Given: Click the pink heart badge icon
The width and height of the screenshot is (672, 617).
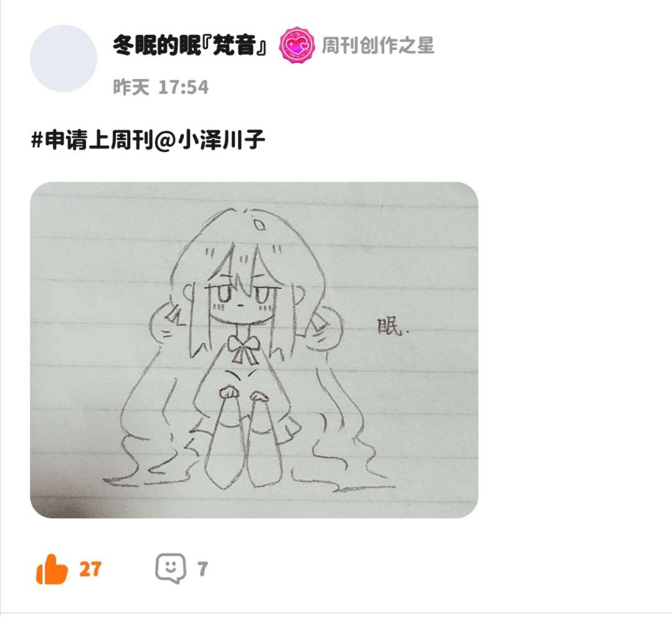Looking at the screenshot, I should pos(296,45).
